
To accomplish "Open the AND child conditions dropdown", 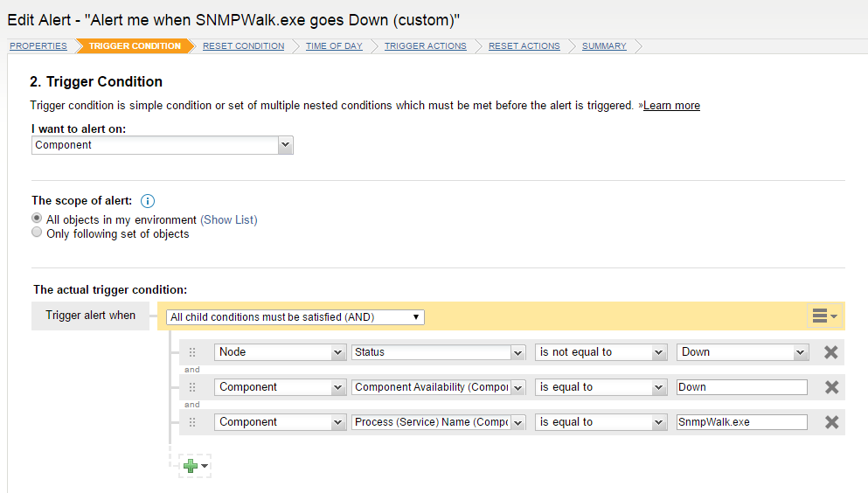I will 295,317.
